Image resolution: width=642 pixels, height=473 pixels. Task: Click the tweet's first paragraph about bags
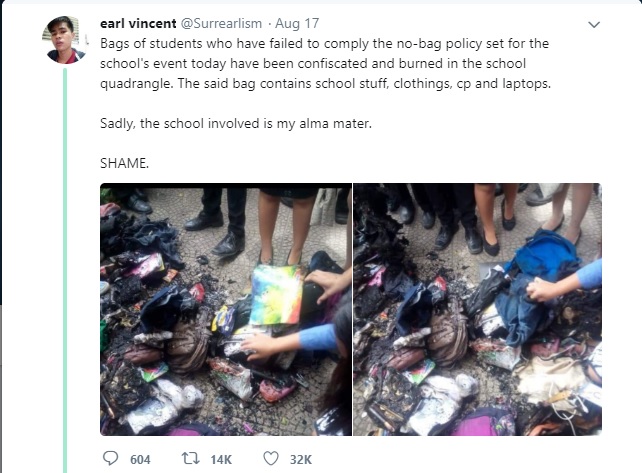(x=326, y=63)
